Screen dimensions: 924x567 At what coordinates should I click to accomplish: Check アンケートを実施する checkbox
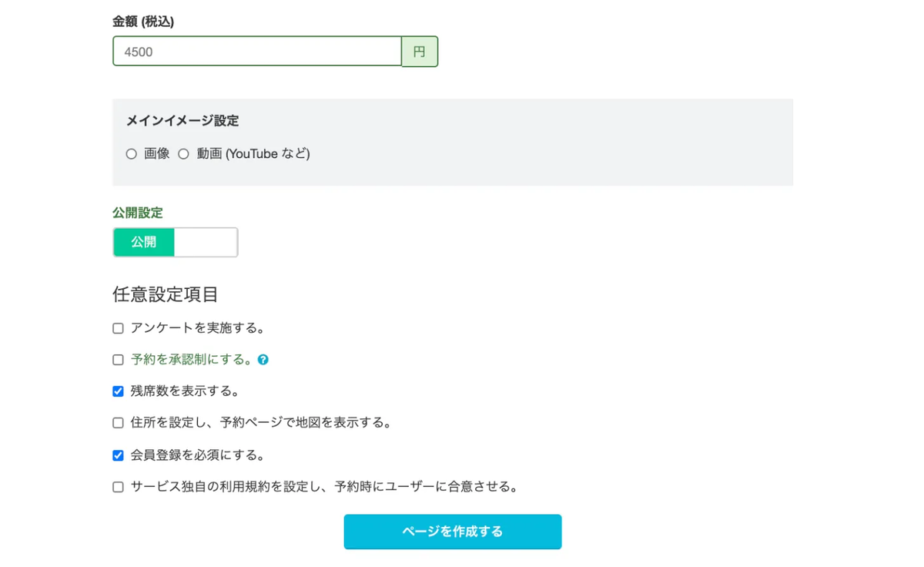pos(118,328)
